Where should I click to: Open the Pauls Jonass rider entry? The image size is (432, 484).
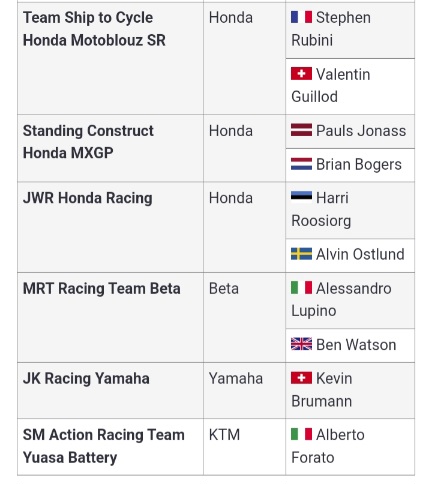point(361,131)
